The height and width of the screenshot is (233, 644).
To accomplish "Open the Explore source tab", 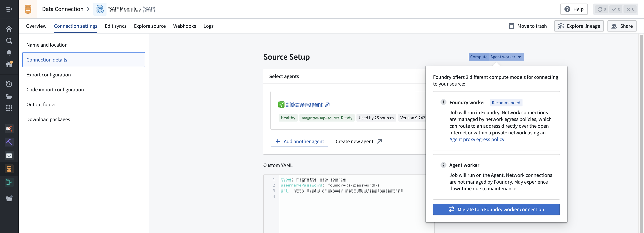I will click(x=149, y=26).
